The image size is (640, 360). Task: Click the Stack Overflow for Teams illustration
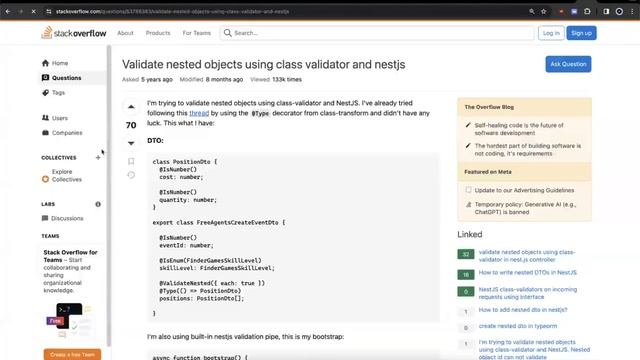click(x=69, y=321)
